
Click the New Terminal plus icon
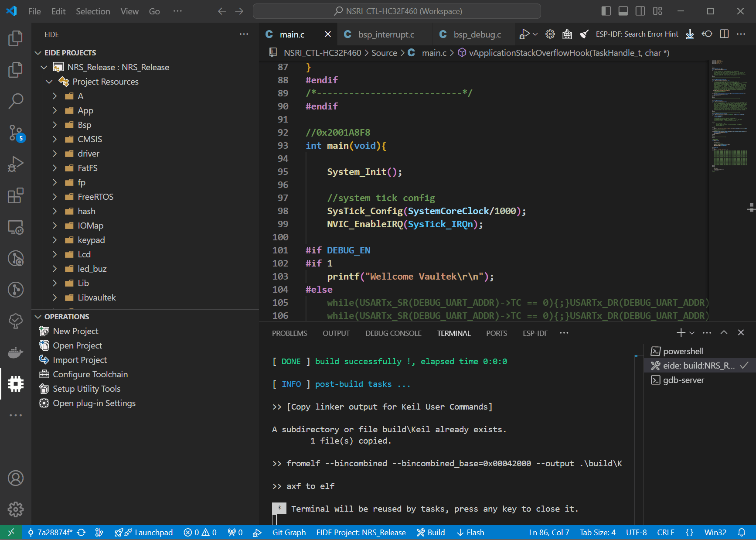point(681,333)
